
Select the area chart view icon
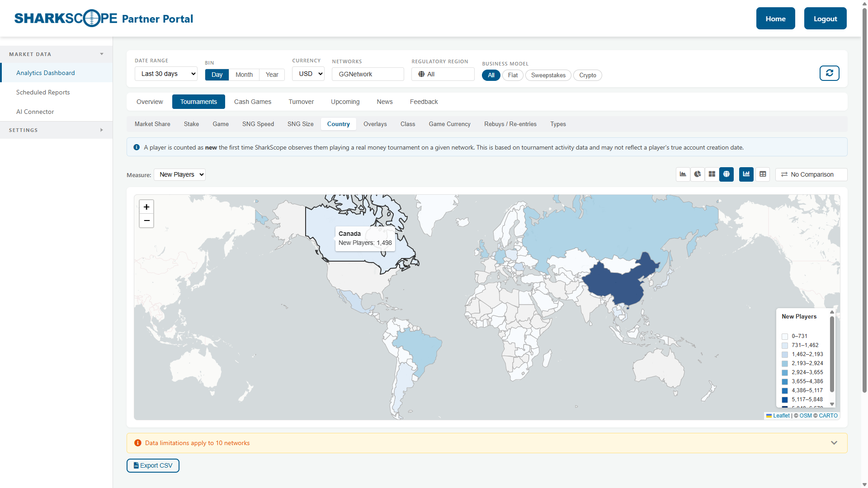pyautogui.click(x=683, y=174)
